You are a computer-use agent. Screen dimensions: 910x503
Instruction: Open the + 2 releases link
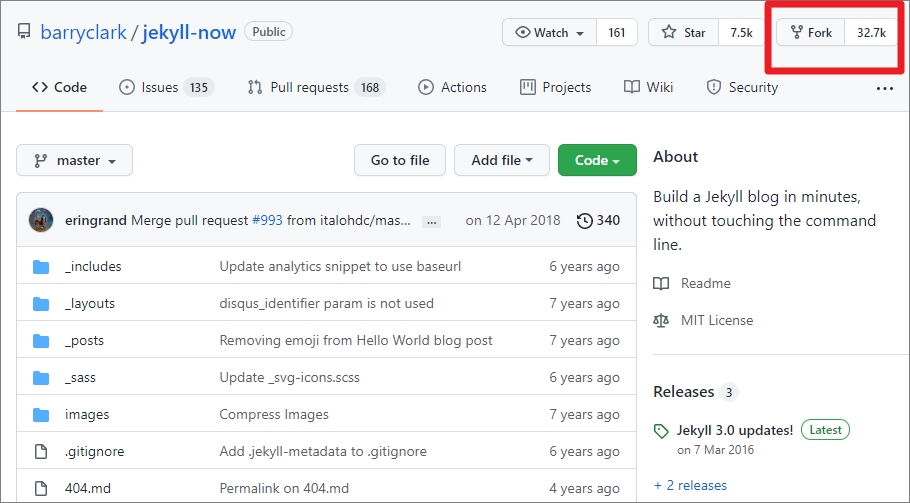click(x=690, y=486)
